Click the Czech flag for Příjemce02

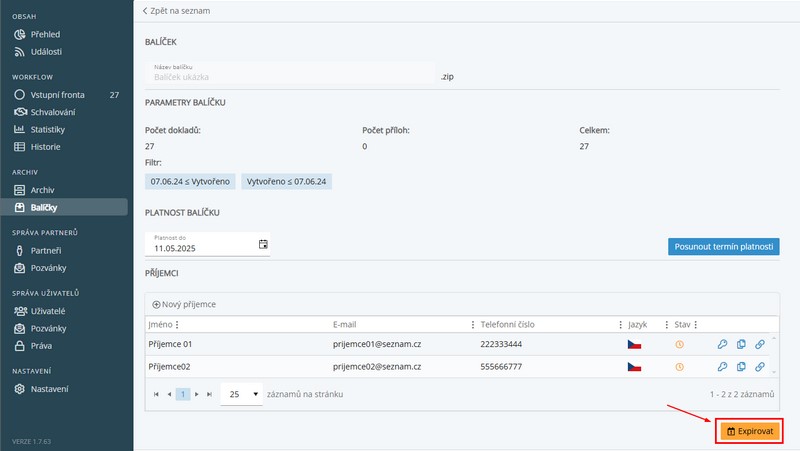(x=634, y=368)
